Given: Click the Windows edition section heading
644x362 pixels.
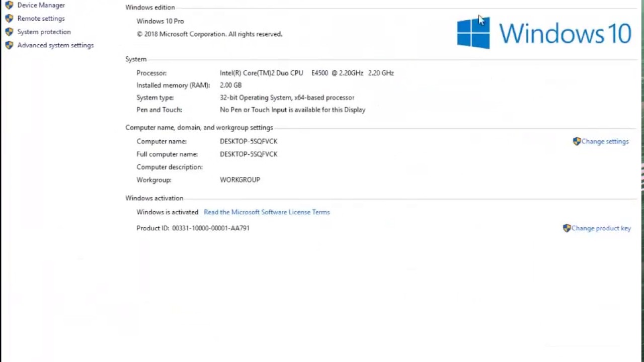Looking at the screenshot, I should 150,8.
